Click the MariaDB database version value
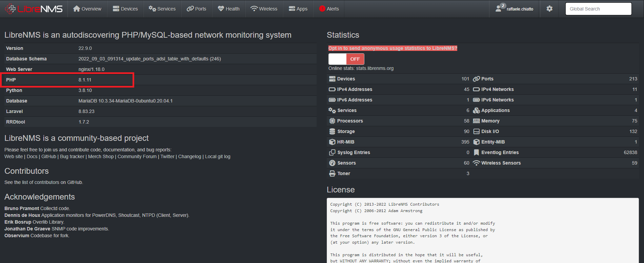This screenshot has width=644, height=263. click(125, 101)
